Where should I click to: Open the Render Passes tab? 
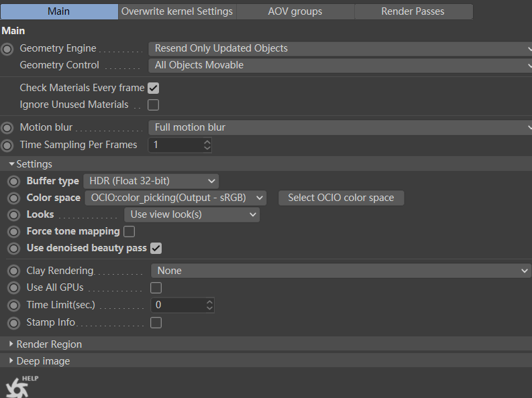click(413, 11)
